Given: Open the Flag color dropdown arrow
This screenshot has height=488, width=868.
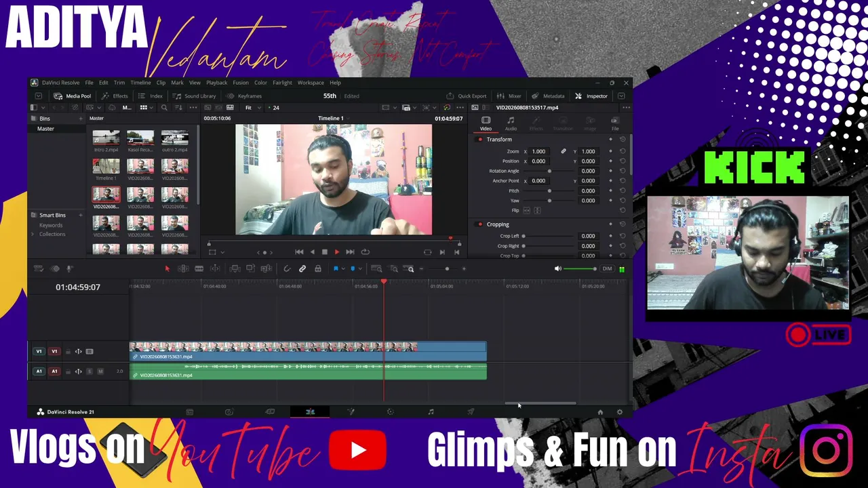Looking at the screenshot, I should (x=343, y=269).
